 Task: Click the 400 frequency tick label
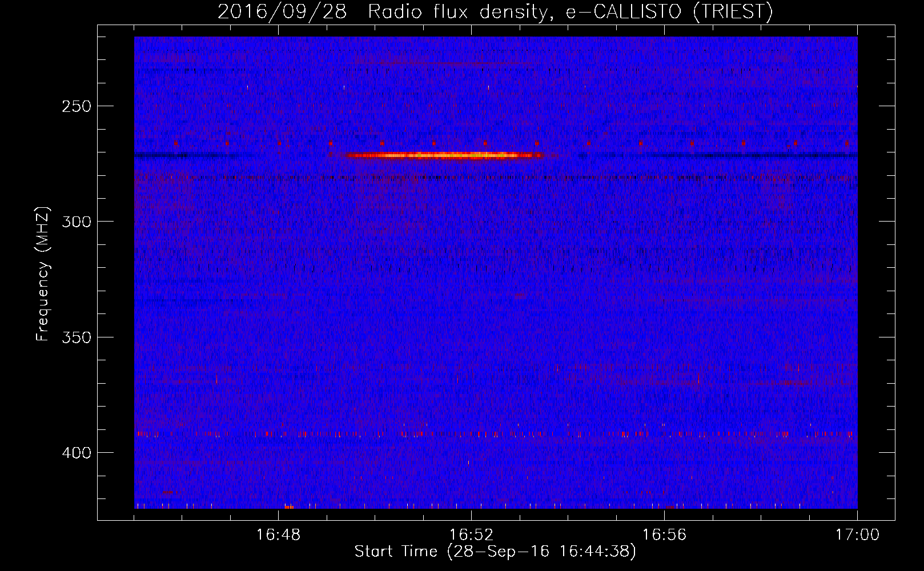[x=77, y=453]
